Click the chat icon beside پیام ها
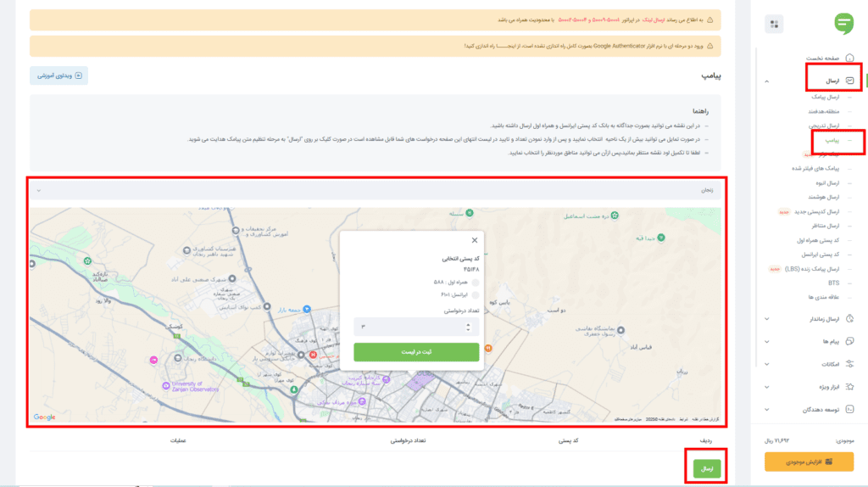The image size is (868, 487). tap(849, 341)
